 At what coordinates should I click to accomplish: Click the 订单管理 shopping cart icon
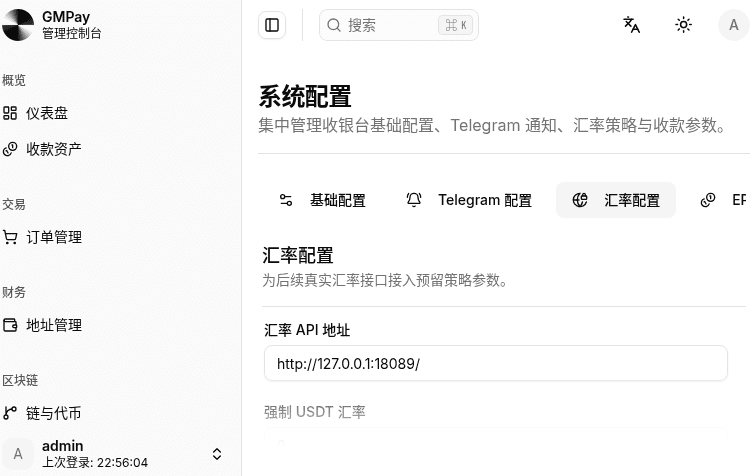(10, 237)
